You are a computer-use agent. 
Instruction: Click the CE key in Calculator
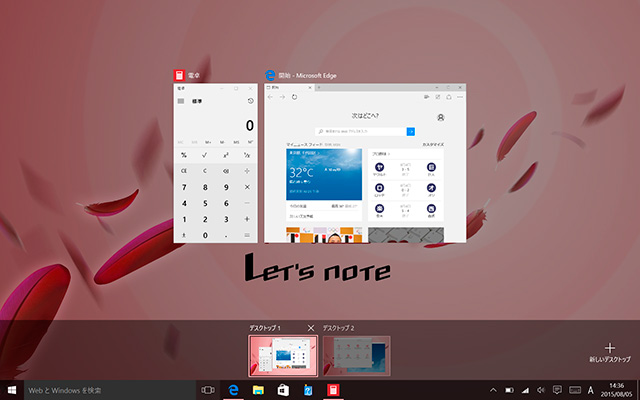click(184, 171)
